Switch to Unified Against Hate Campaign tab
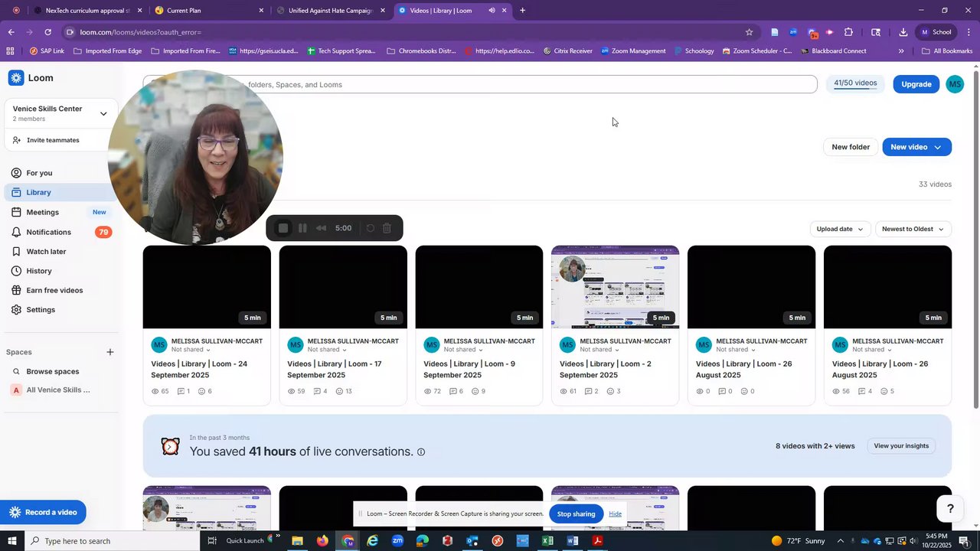The width and height of the screenshot is (980, 551). pos(331,11)
